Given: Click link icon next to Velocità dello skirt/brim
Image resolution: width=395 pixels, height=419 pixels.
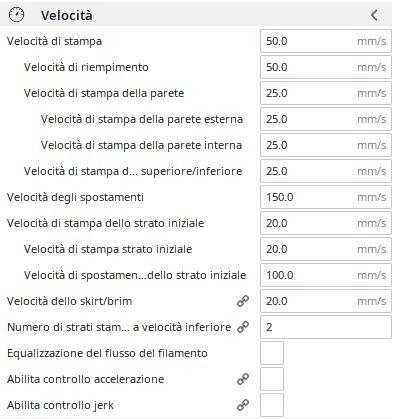Looking at the screenshot, I should click(x=243, y=301).
